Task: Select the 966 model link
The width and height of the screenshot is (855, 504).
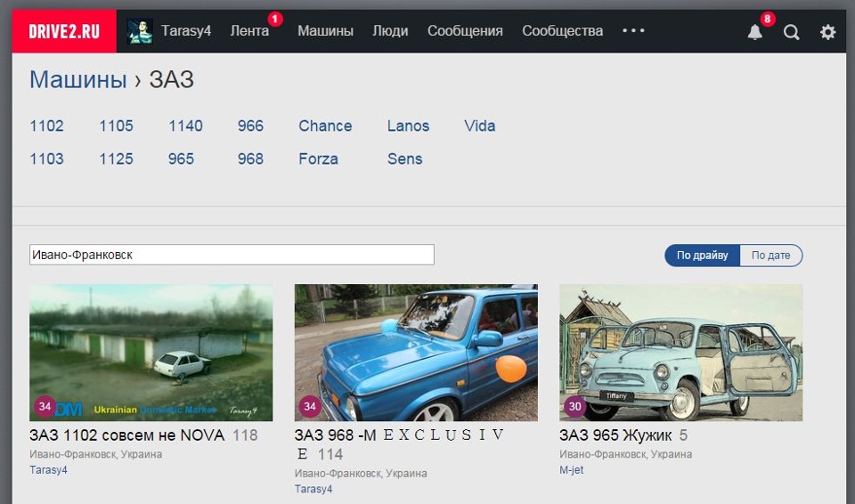Action: pyautogui.click(x=250, y=126)
